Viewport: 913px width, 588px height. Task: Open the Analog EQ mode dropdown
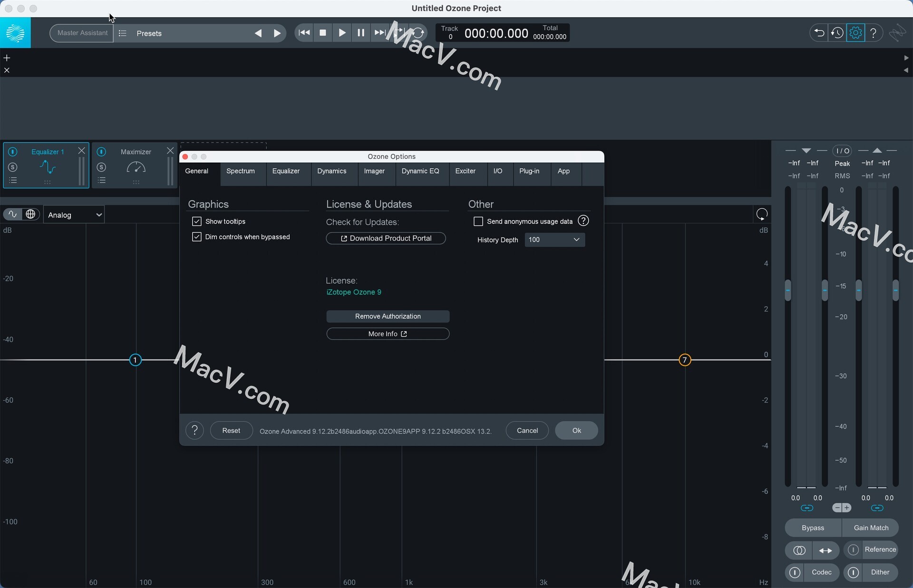(x=74, y=215)
